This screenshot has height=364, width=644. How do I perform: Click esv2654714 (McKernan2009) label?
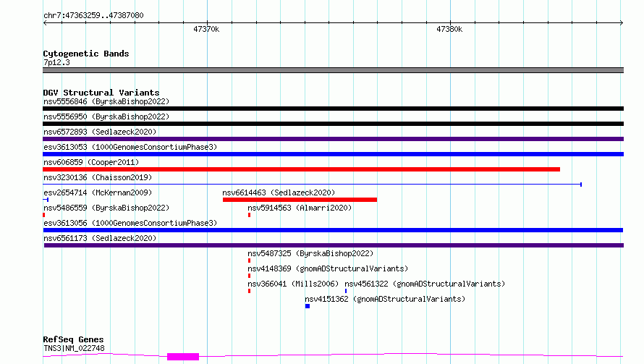point(98,192)
